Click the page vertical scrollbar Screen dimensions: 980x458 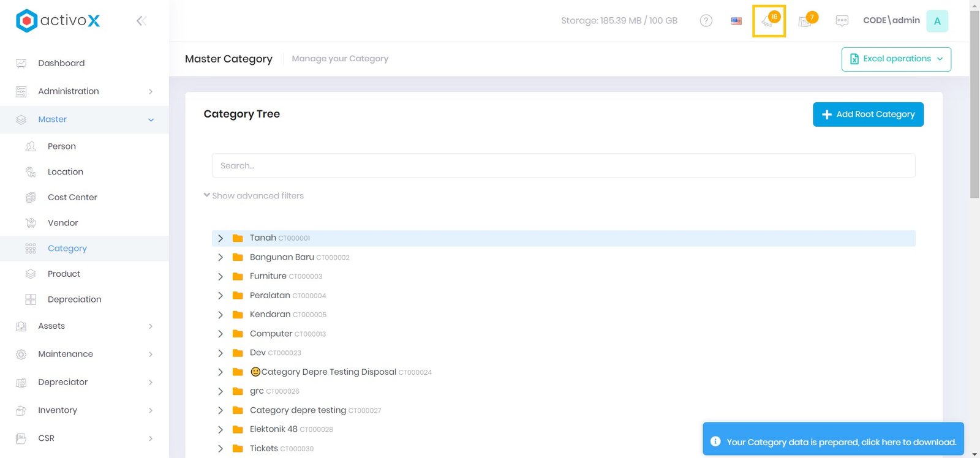pos(974,104)
